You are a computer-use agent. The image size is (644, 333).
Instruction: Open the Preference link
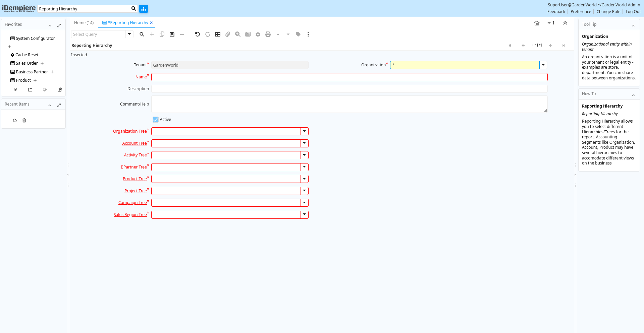pos(581,12)
